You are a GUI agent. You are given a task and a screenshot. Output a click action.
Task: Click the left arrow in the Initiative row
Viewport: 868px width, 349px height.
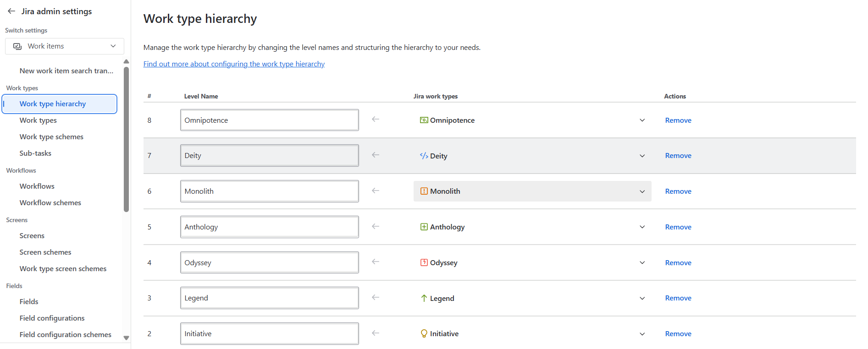tap(376, 333)
